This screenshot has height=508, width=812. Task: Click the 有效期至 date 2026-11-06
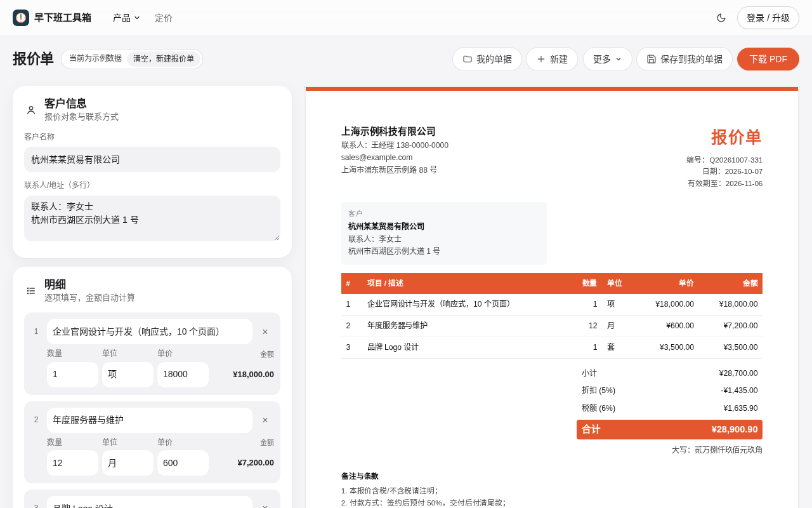(744, 184)
